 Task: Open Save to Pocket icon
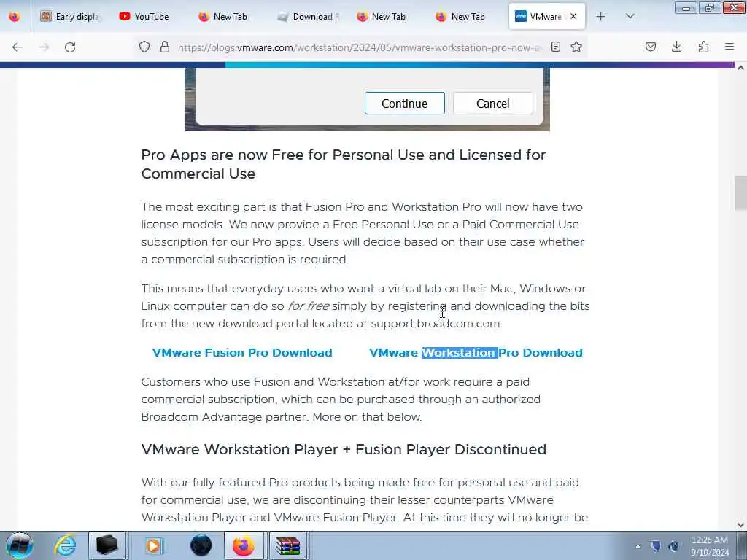(x=650, y=47)
